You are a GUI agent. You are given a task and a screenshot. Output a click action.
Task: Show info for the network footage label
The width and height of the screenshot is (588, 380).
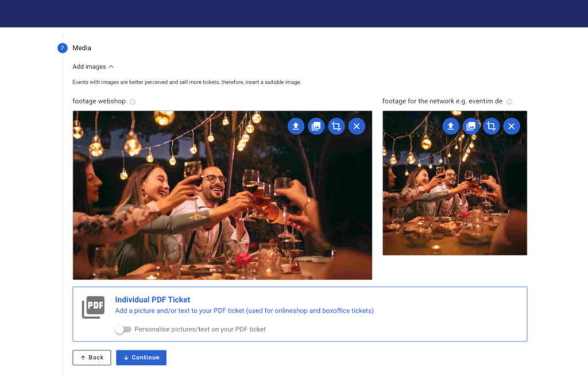509,101
